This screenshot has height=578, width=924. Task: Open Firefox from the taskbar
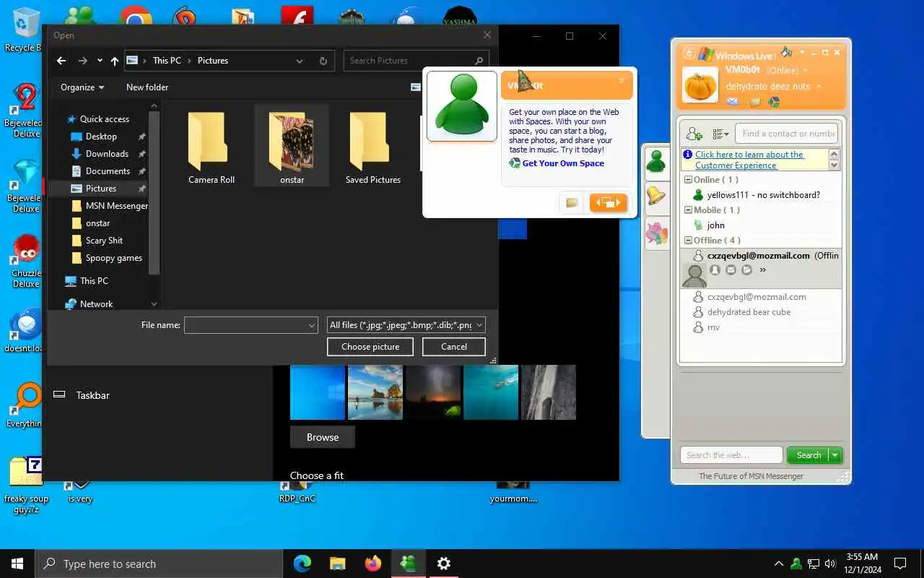[x=372, y=564]
